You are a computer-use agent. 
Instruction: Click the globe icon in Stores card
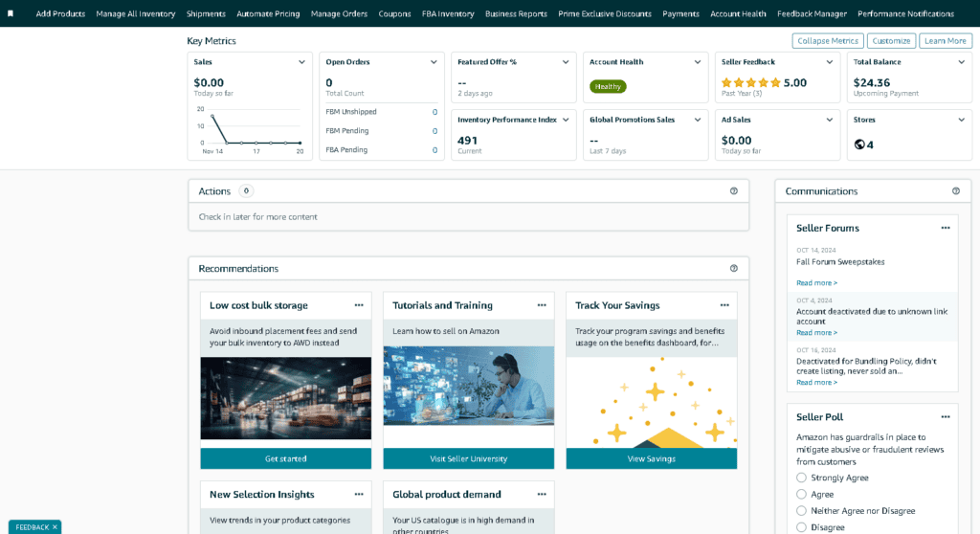click(x=859, y=145)
